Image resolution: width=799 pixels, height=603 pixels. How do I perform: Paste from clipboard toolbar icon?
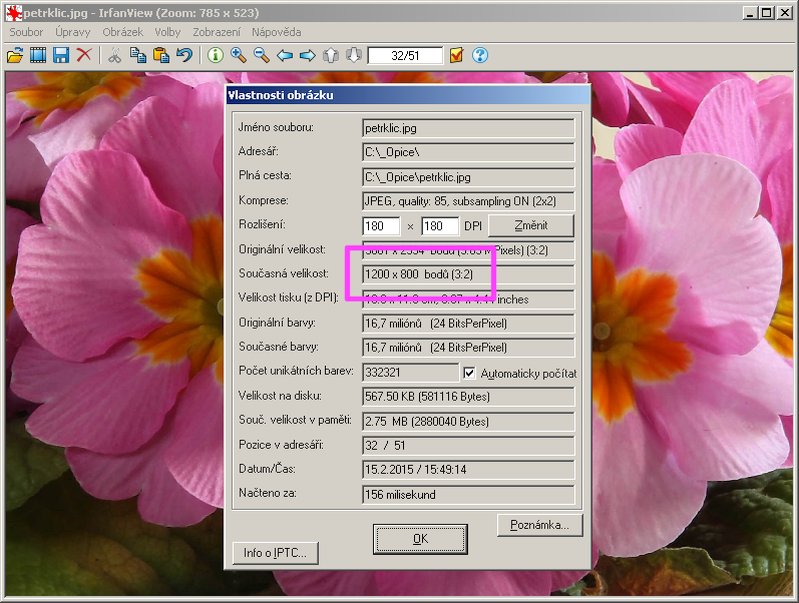click(x=161, y=55)
